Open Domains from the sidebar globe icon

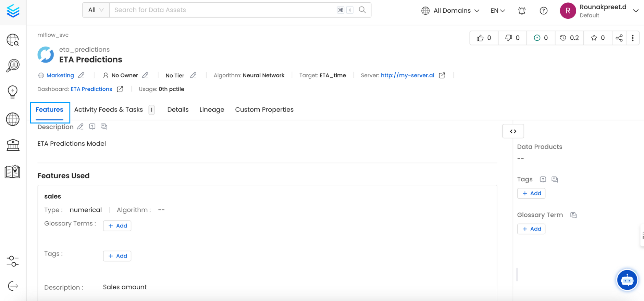pos(13,119)
